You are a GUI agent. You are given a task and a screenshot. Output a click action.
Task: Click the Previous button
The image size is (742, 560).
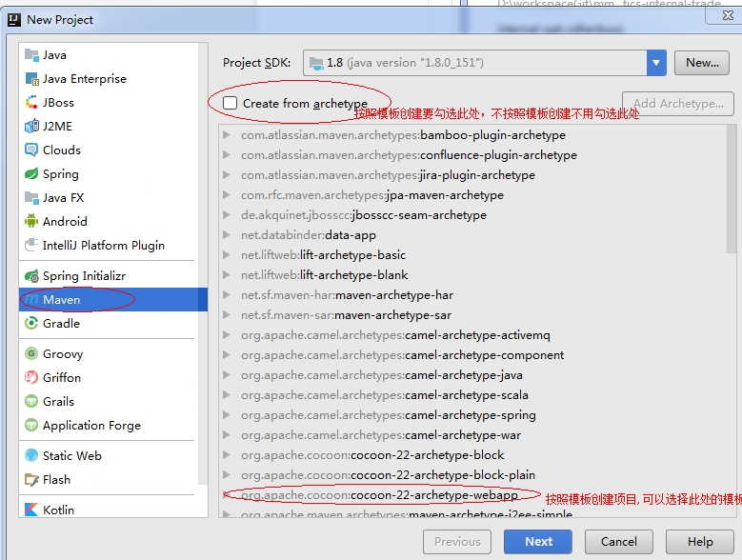(457, 542)
